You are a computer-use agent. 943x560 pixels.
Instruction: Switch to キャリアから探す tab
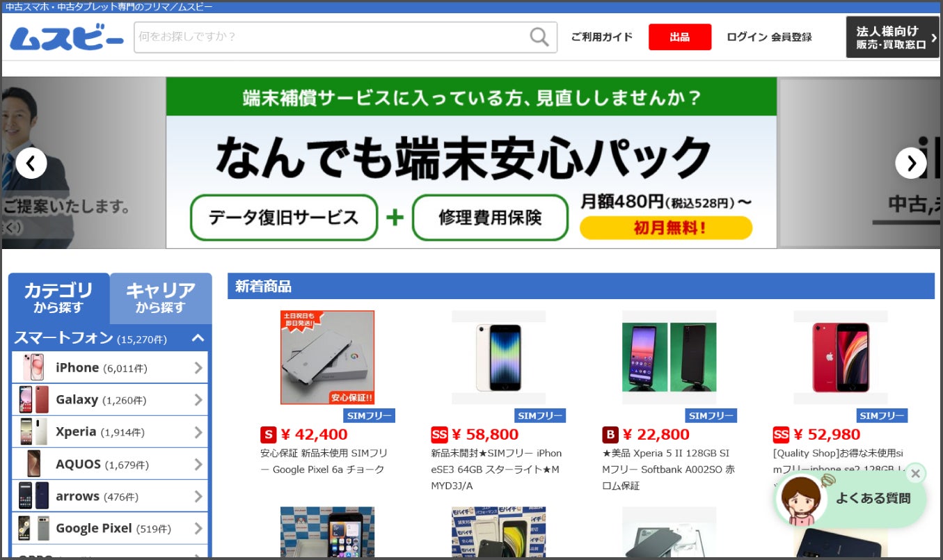click(x=161, y=298)
